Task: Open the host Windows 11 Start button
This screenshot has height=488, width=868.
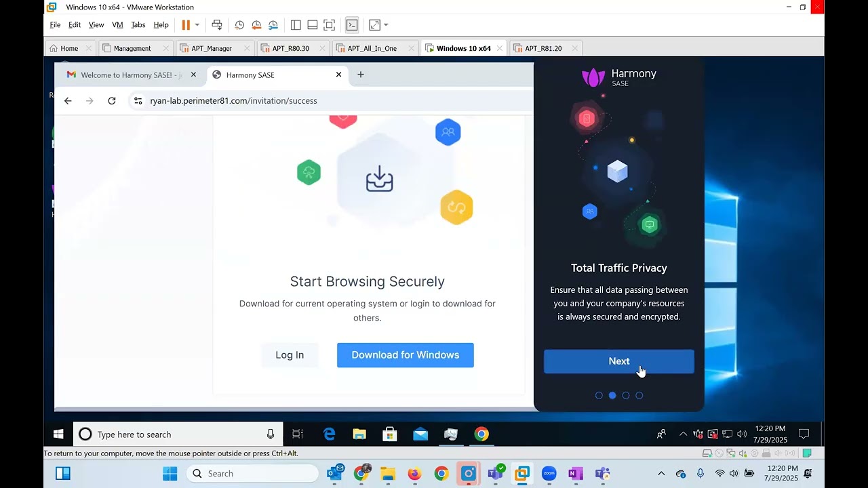Action: tap(170, 474)
